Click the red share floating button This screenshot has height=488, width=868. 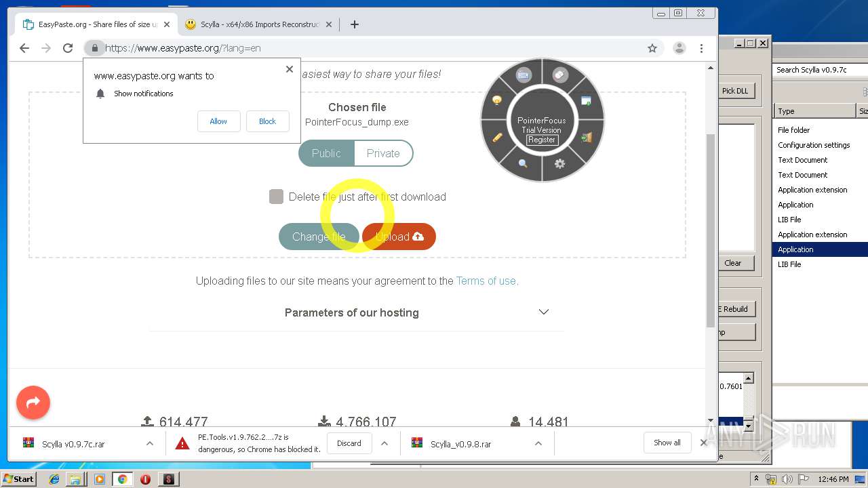(x=33, y=403)
